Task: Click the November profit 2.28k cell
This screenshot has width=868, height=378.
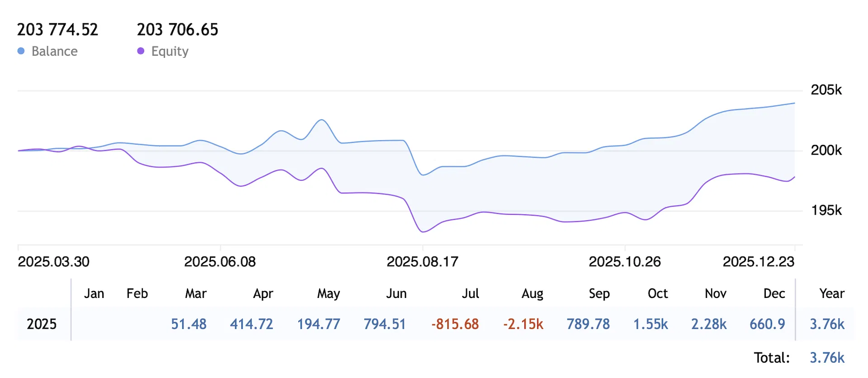Action: coord(709,324)
